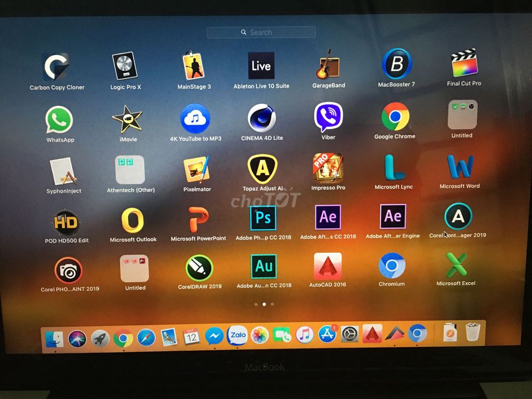This screenshot has width=532, height=399.
Task: Activate Siri from the Dock
Action: pyautogui.click(x=77, y=339)
